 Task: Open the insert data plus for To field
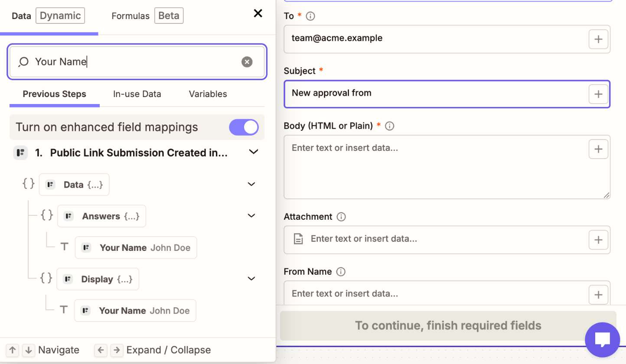(598, 39)
